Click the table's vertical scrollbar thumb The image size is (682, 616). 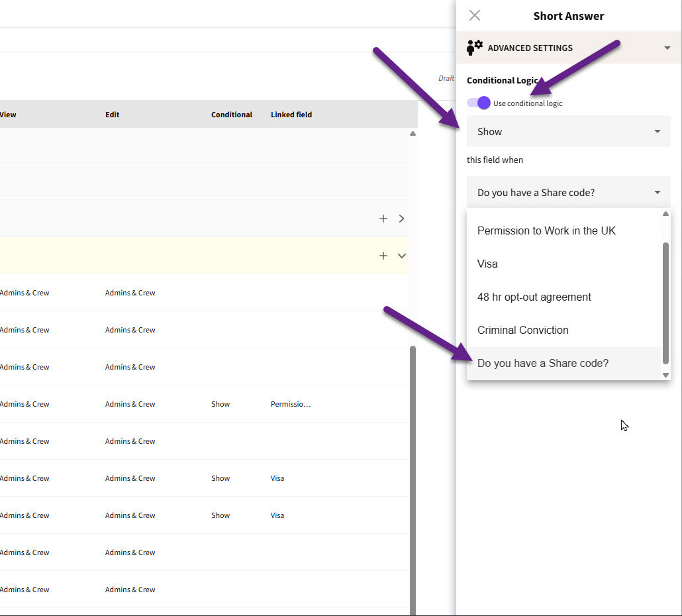pos(413,480)
